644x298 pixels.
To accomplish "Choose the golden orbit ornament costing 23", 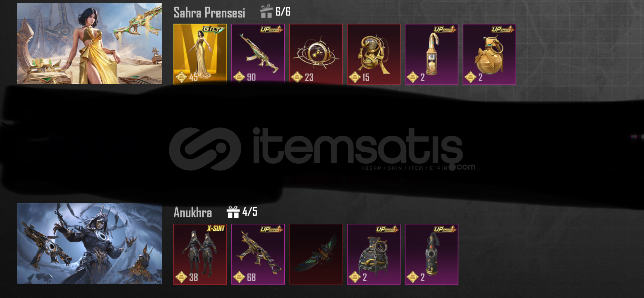I will click(316, 54).
